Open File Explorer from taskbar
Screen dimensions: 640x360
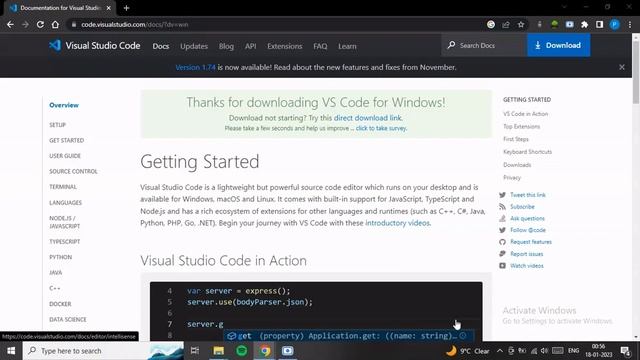(218, 351)
